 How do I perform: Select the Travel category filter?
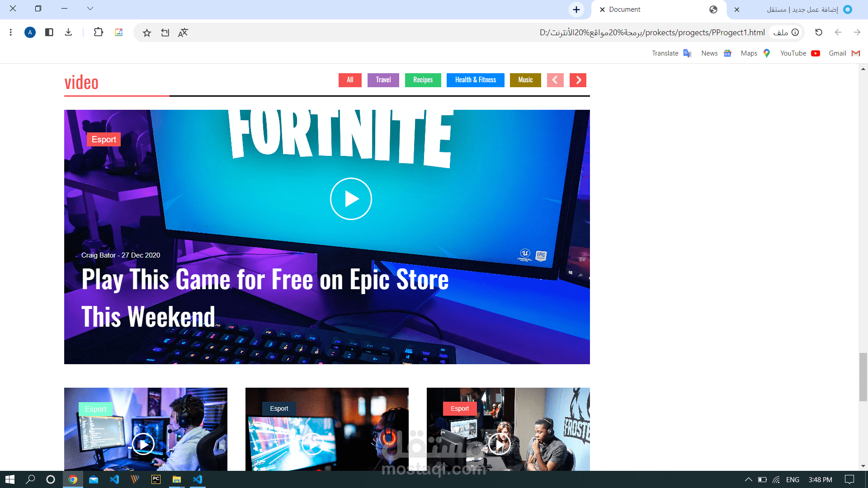click(x=383, y=80)
